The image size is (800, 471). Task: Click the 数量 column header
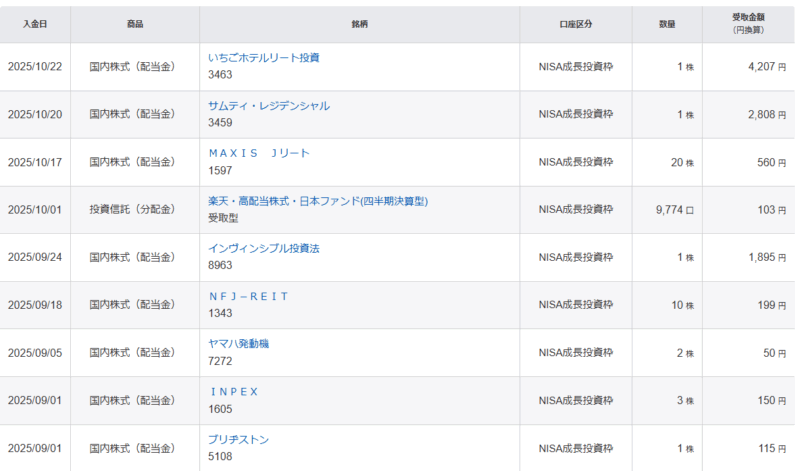point(667,24)
